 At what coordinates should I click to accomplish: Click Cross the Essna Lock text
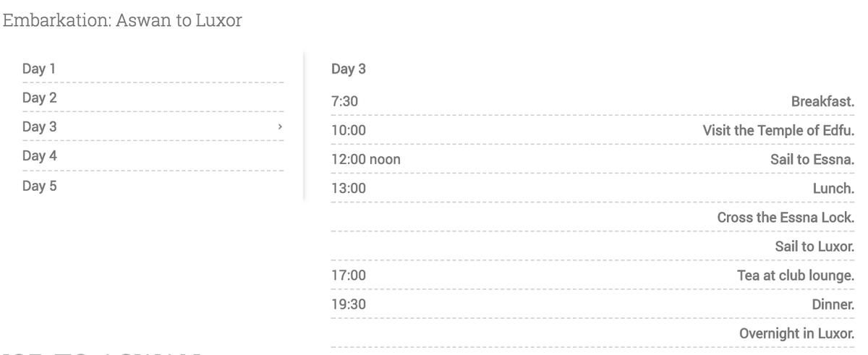click(x=786, y=218)
